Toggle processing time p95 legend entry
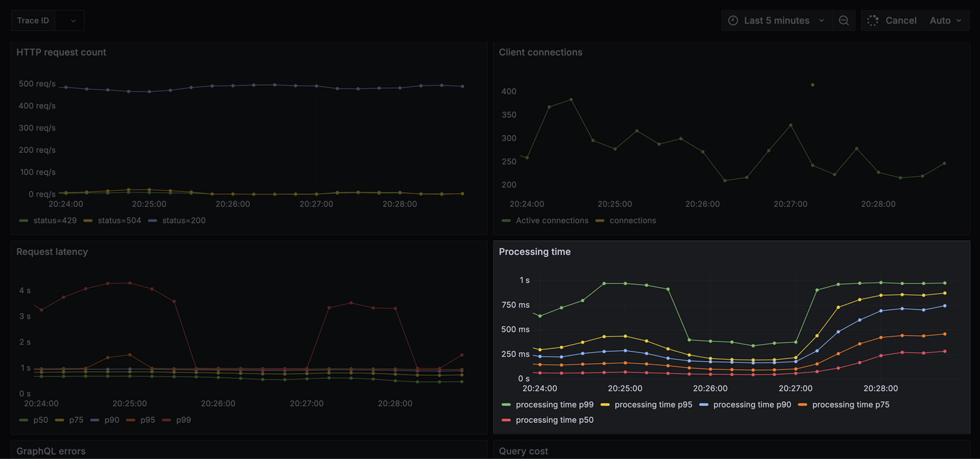The height and width of the screenshot is (459, 980). (647, 405)
